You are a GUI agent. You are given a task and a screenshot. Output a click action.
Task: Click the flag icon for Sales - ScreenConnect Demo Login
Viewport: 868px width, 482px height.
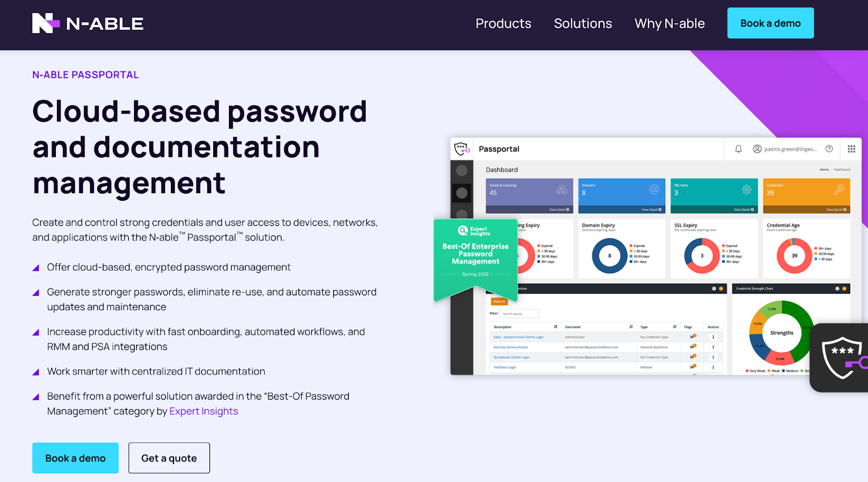[x=693, y=337]
